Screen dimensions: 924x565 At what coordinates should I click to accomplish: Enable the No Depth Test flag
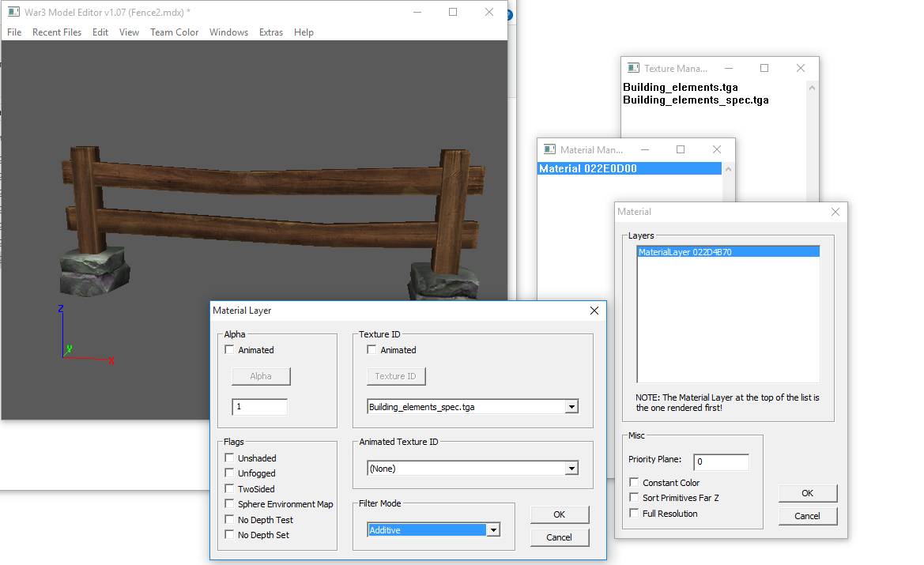click(229, 519)
